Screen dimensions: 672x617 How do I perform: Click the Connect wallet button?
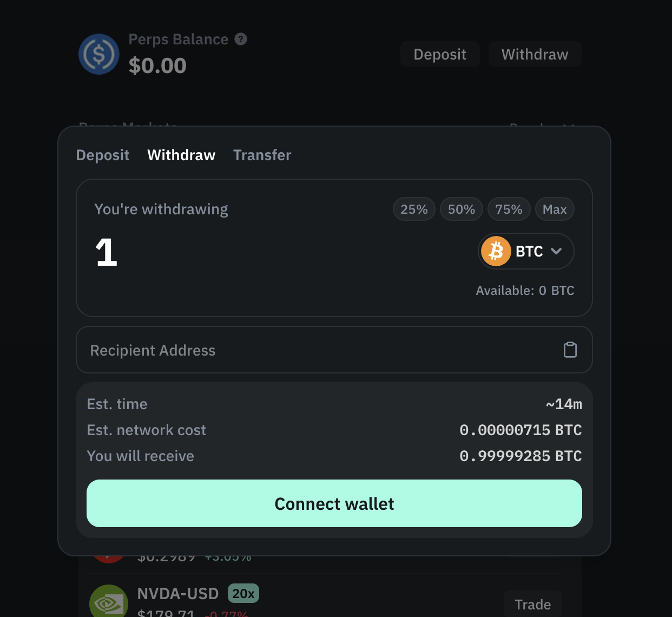click(x=334, y=503)
